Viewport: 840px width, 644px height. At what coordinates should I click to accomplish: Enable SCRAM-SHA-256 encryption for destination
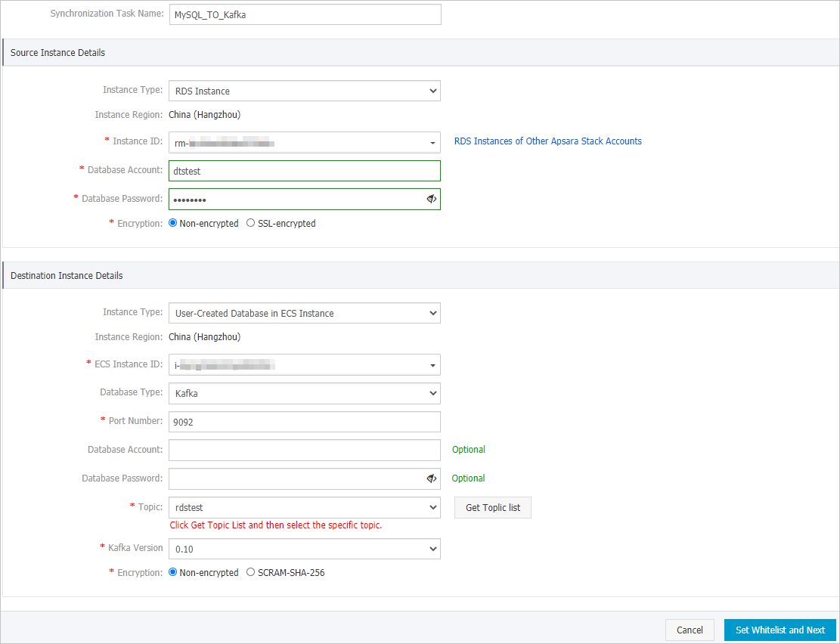click(x=250, y=572)
